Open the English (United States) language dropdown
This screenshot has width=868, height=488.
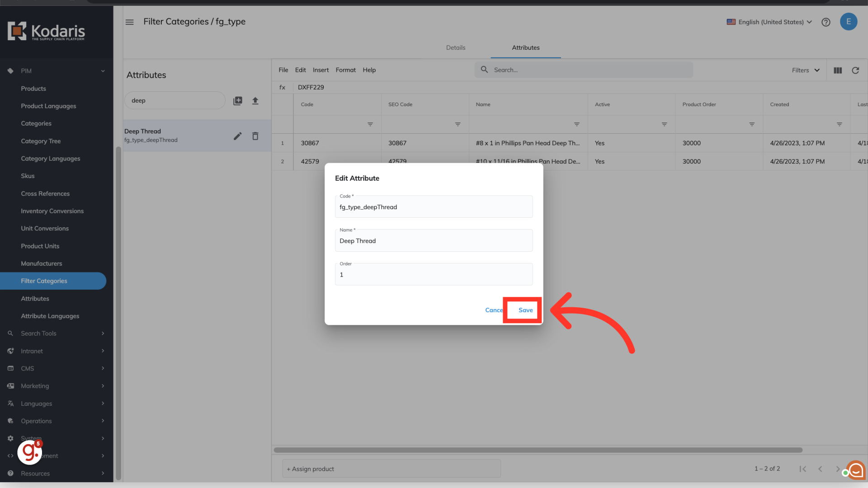(769, 22)
